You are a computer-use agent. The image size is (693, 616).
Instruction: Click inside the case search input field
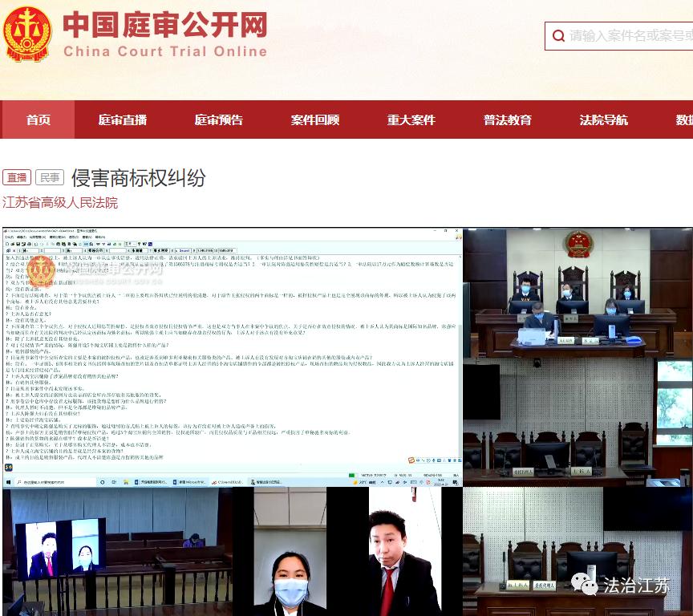coord(634,36)
